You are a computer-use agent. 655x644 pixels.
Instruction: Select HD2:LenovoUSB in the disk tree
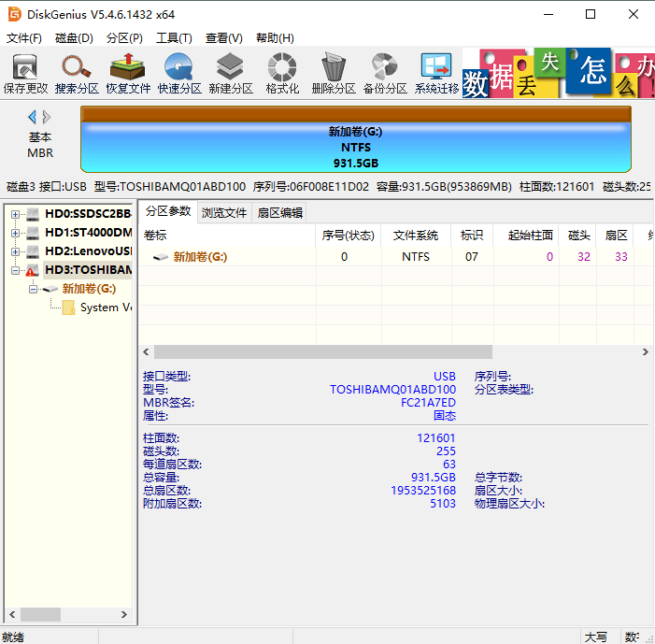[x=88, y=251]
